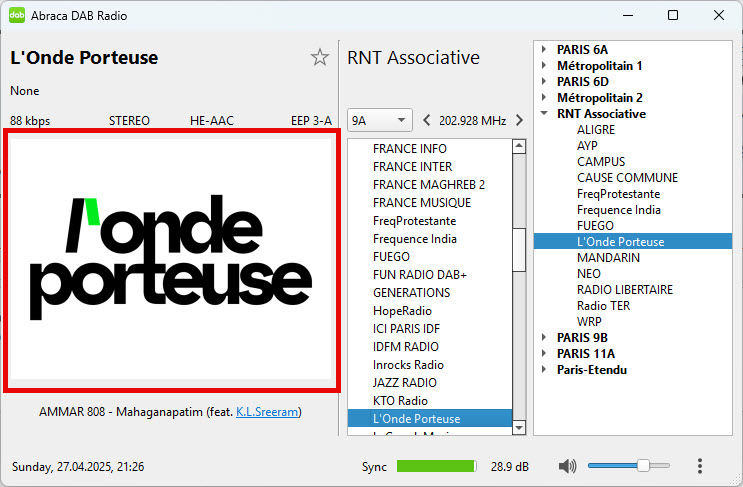
Task: Select ALIGRE in the ensemble tree
Action: 596,129
